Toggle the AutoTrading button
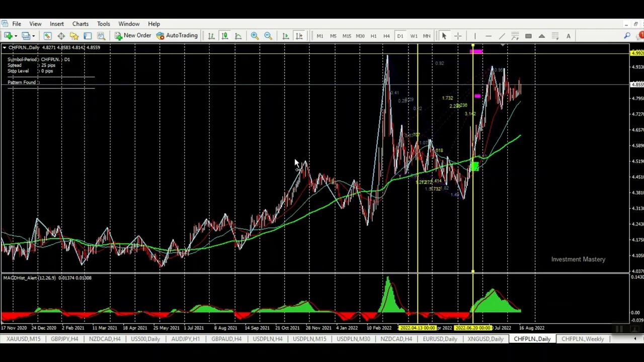Screen dimensions: 644x362 [177, 36]
